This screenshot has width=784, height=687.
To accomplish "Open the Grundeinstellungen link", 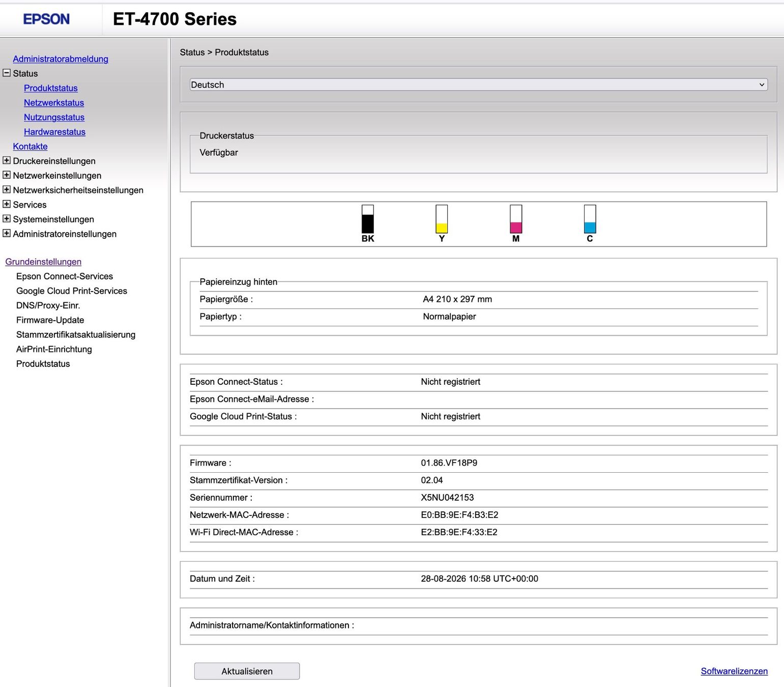I will pyautogui.click(x=43, y=262).
